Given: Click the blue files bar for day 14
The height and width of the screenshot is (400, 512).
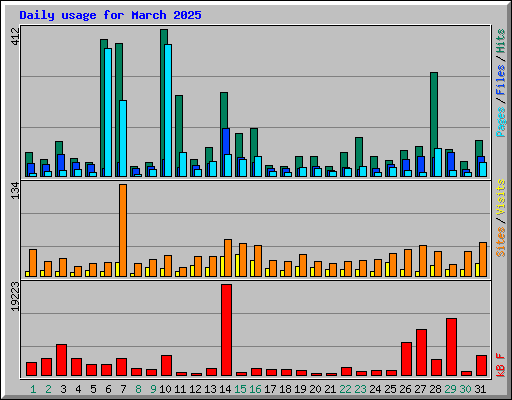Looking at the screenshot, I should click(x=226, y=141).
